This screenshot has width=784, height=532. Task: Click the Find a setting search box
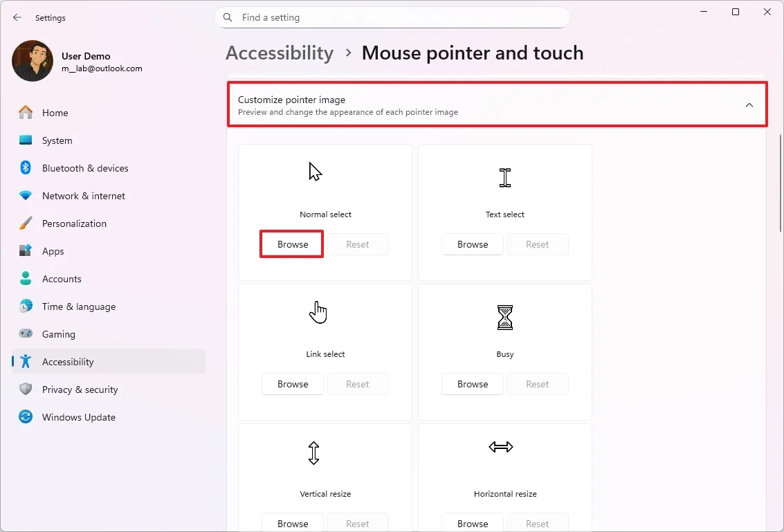[x=392, y=17]
